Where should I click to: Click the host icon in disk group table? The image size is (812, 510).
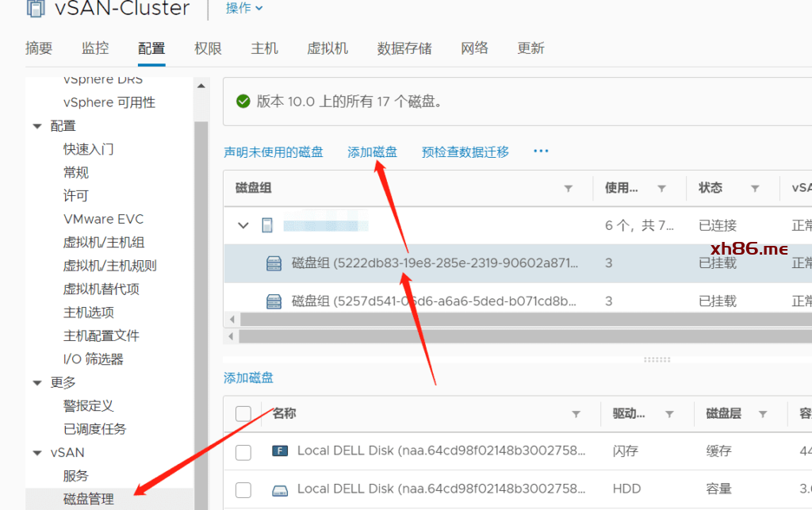pos(267,225)
